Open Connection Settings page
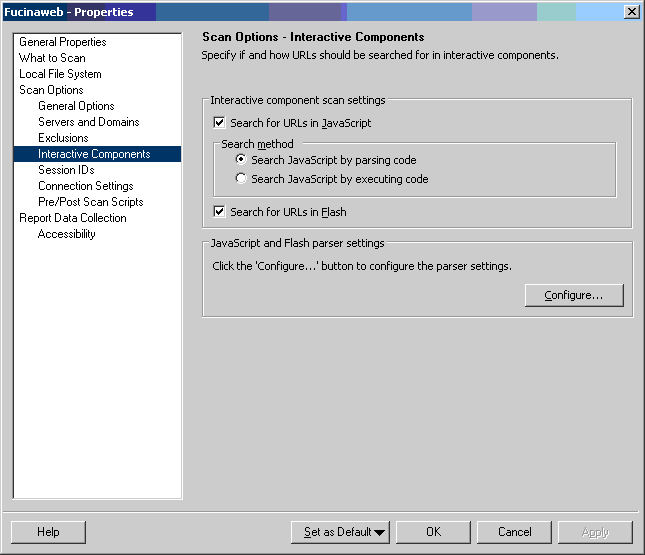Screen dimensions: 645x555 [85, 186]
